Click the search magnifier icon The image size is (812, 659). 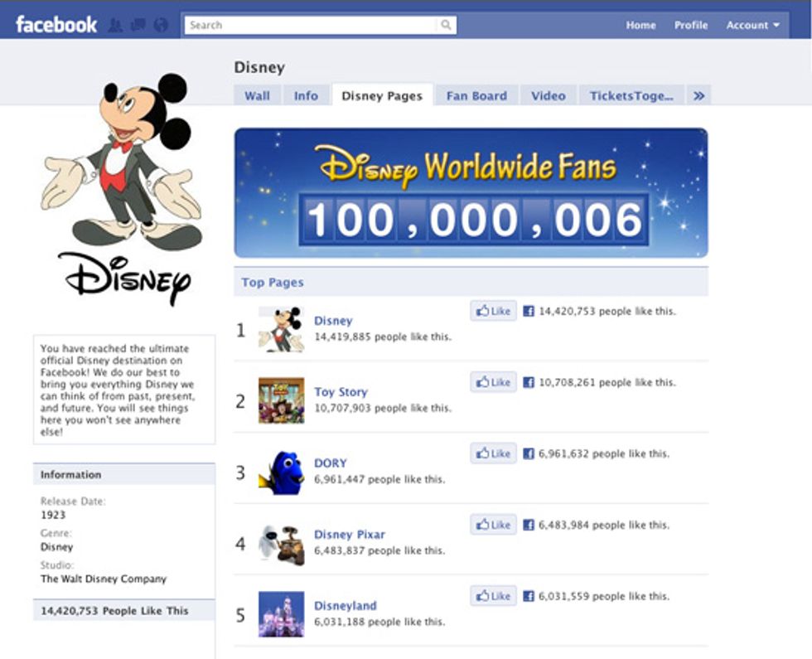pyautogui.click(x=446, y=25)
